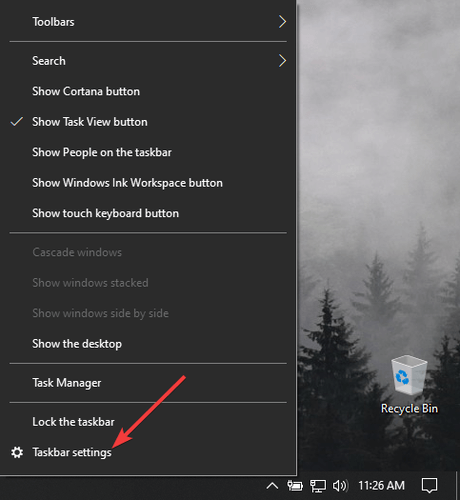Open the network status tray icon
This screenshot has height=500, width=460.
click(318, 486)
